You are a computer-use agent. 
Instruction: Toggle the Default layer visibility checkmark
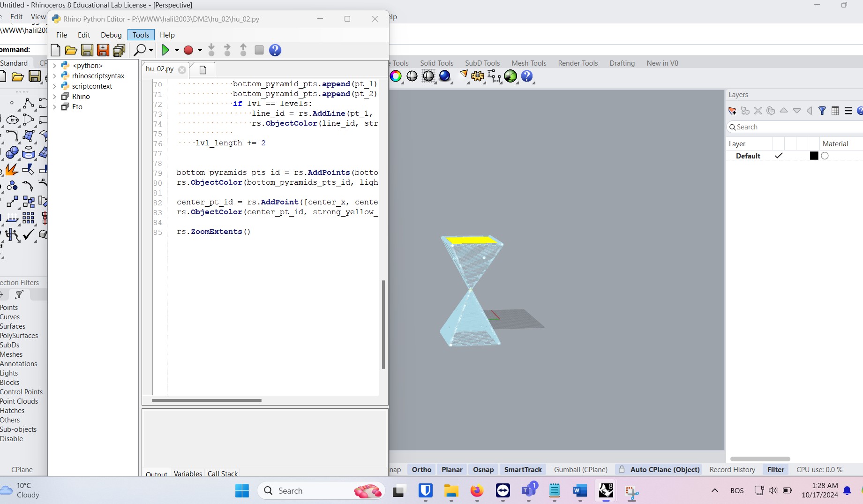[x=779, y=156]
